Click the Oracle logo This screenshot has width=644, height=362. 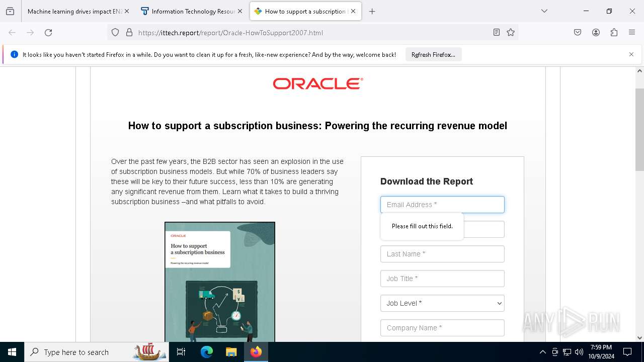(318, 83)
